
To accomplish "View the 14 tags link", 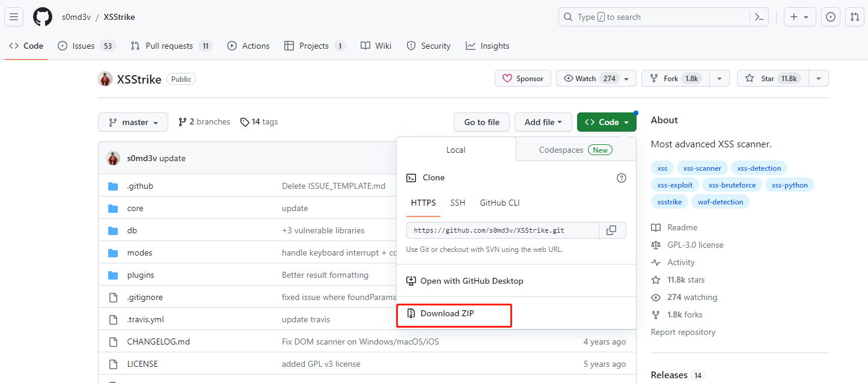I will click(x=259, y=122).
